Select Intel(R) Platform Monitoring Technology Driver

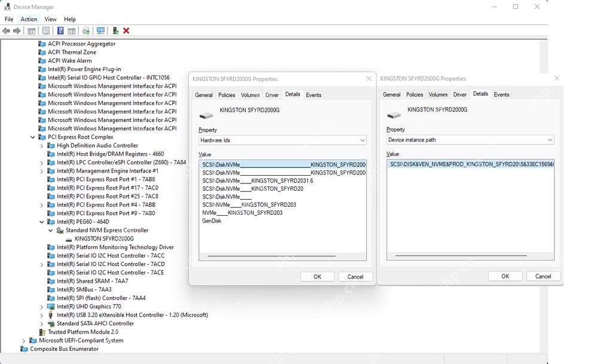pyautogui.click(x=115, y=247)
